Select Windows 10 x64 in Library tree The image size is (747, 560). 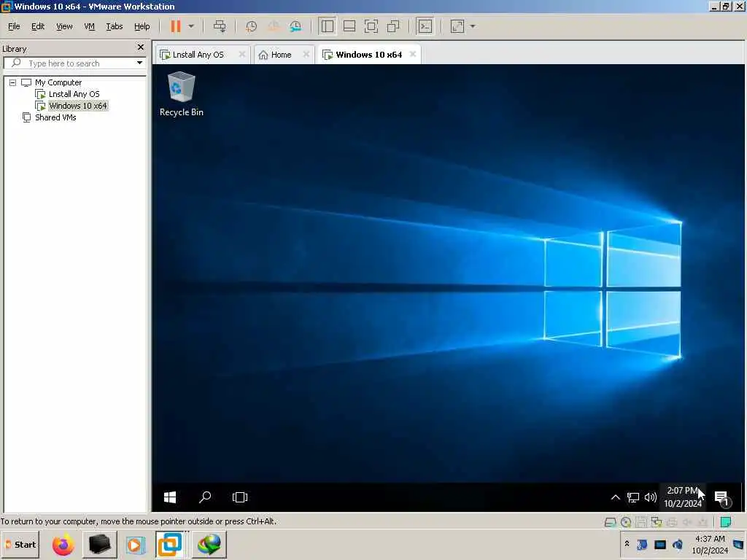tap(78, 106)
